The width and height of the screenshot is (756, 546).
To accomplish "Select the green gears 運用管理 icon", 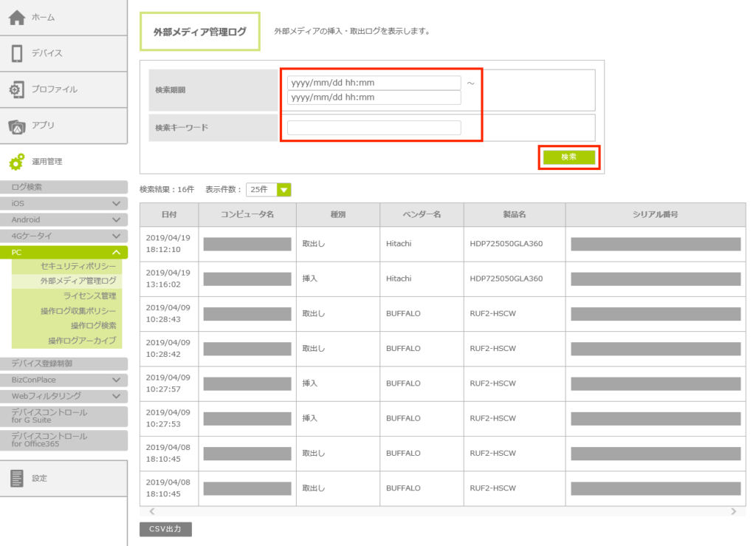I will tap(17, 162).
